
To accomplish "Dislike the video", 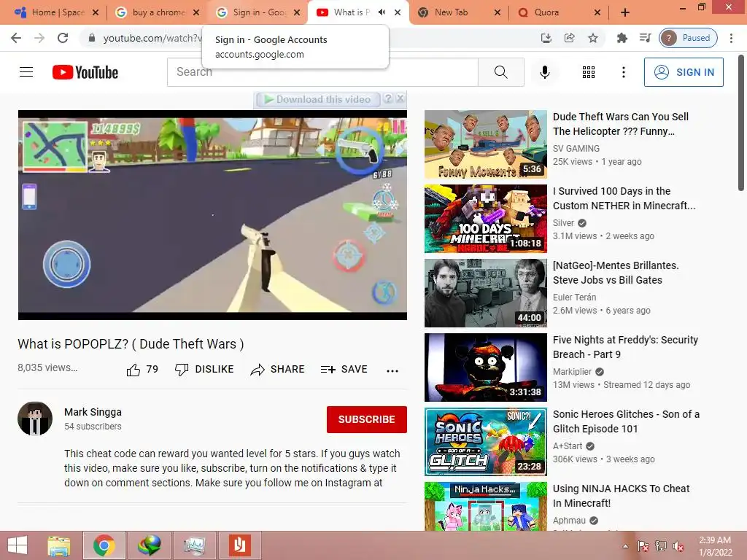I will pos(204,370).
